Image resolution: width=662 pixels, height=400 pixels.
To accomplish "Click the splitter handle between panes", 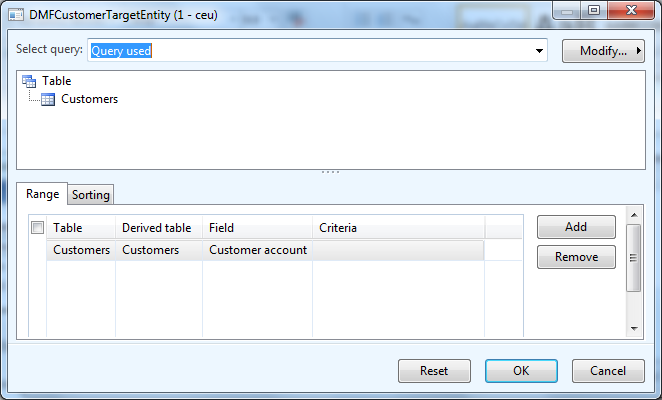I will [330, 172].
